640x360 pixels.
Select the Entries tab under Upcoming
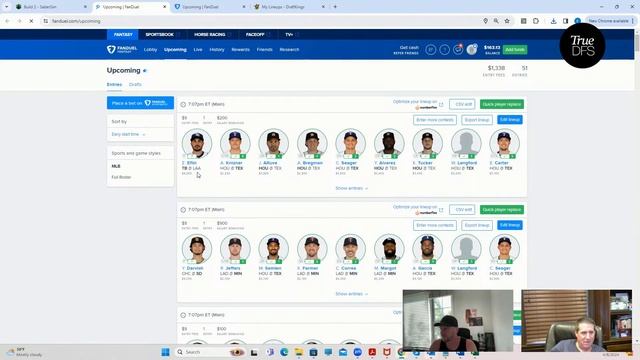click(x=114, y=84)
